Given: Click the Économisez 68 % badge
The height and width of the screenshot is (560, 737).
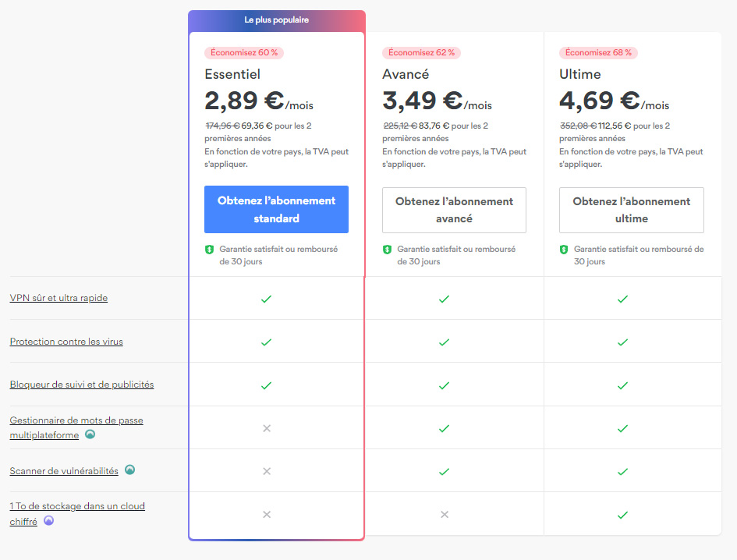Looking at the screenshot, I should (x=598, y=53).
